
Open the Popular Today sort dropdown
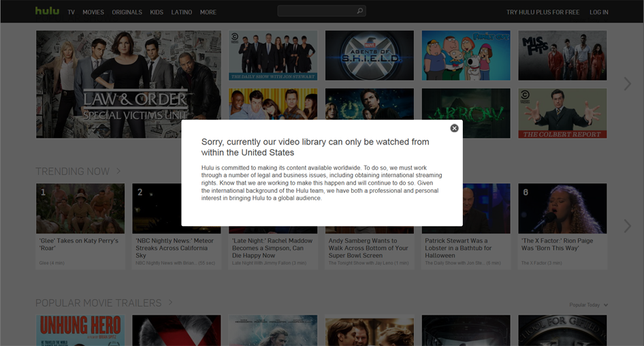pyautogui.click(x=588, y=305)
